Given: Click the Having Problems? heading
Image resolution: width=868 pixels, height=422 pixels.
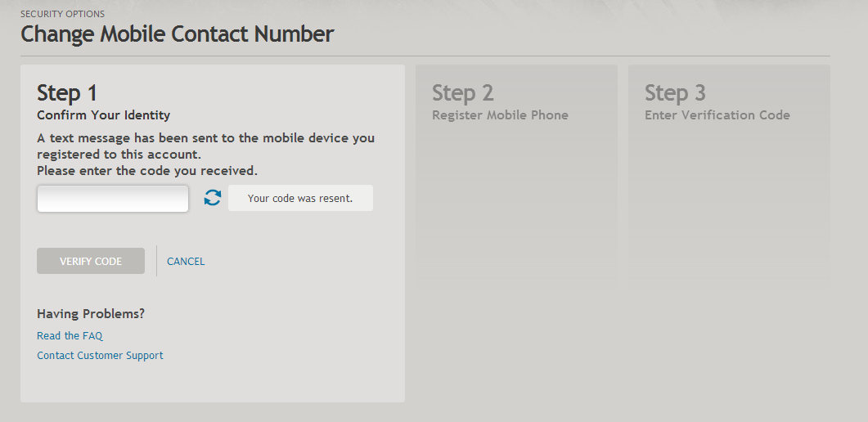Looking at the screenshot, I should tap(91, 313).
